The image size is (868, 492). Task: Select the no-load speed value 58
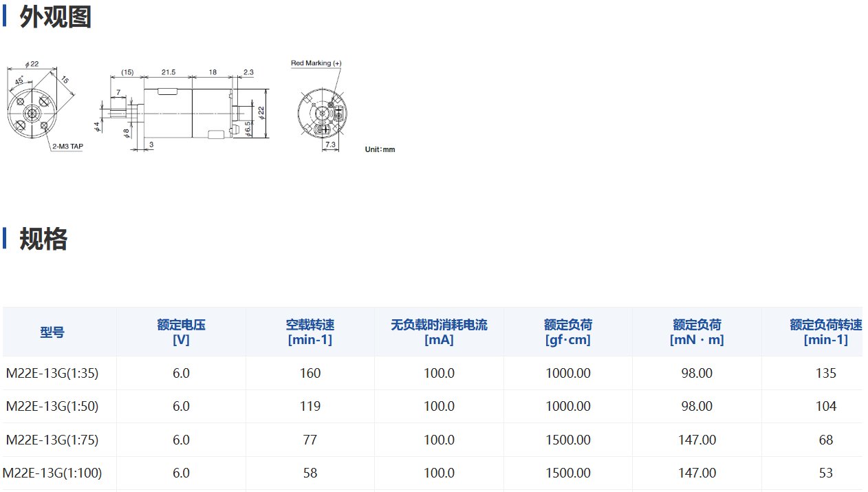310,473
